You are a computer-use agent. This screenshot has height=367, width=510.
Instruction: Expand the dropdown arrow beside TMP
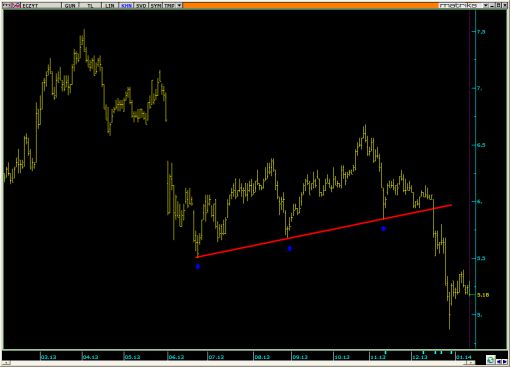[x=179, y=6]
